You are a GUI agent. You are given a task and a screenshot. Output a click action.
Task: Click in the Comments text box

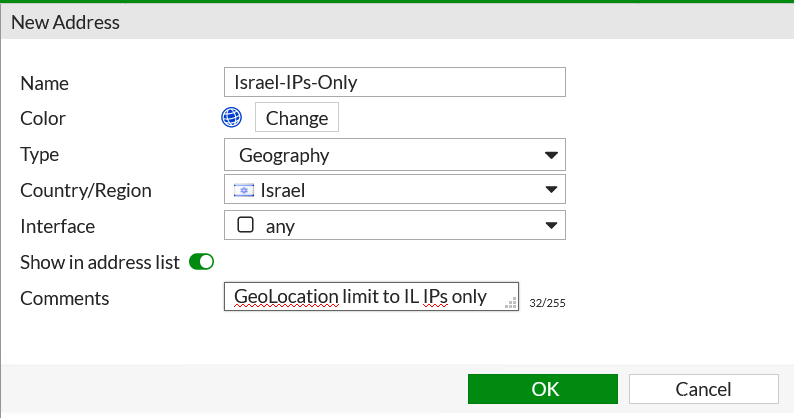[371, 296]
